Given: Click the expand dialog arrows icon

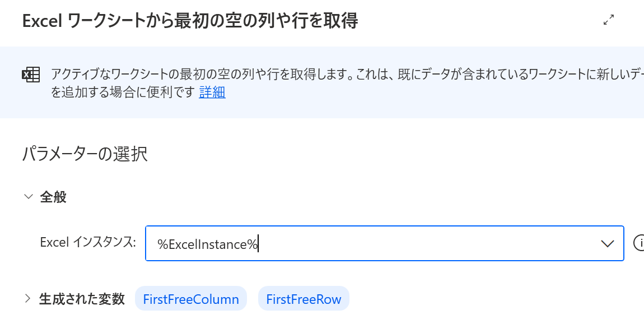Looking at the screenshot, I should [x=609, y=20].
